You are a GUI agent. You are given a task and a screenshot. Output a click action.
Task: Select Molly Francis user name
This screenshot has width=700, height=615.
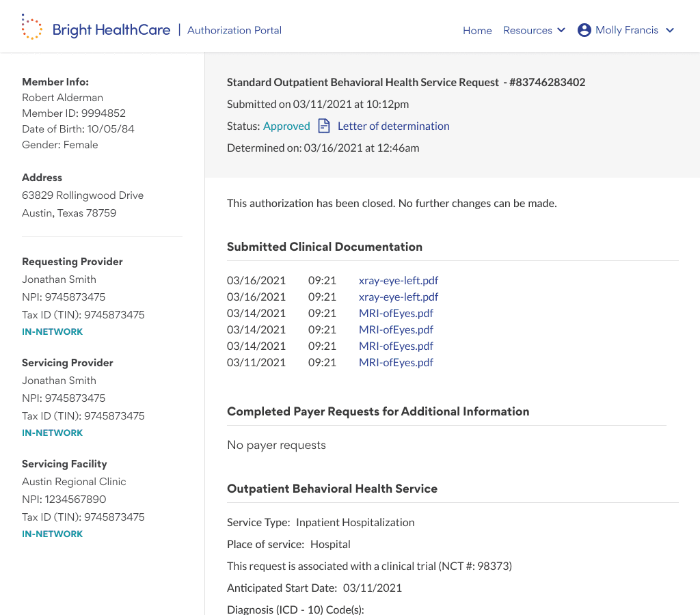pyautogui.click(x=627, y=30)
